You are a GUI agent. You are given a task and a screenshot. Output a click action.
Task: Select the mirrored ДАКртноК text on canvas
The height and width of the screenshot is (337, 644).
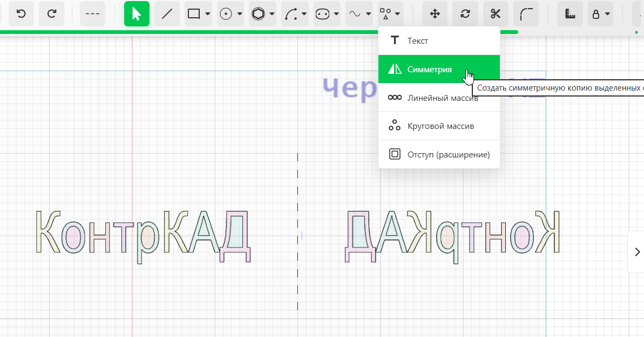pyautogui.click(x=452, y=236)
